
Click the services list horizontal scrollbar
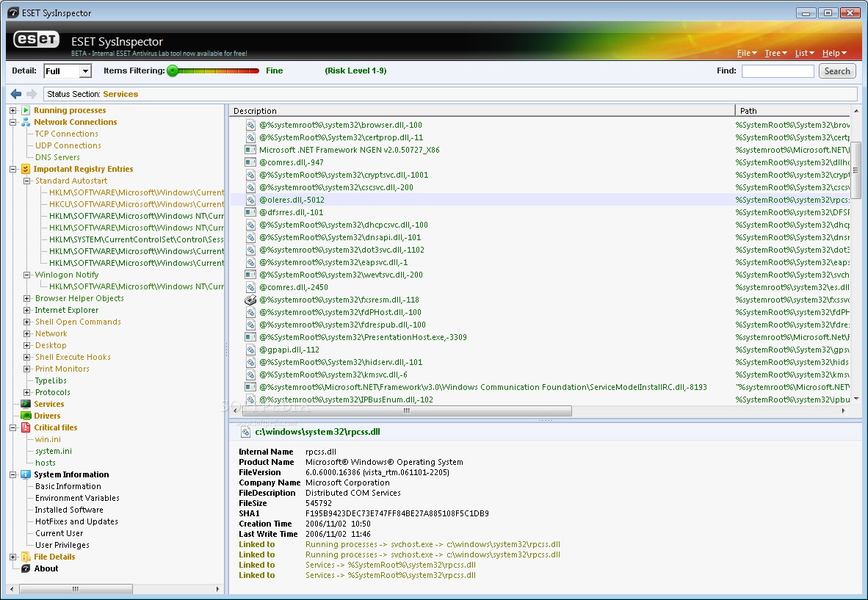pos(406,411)
